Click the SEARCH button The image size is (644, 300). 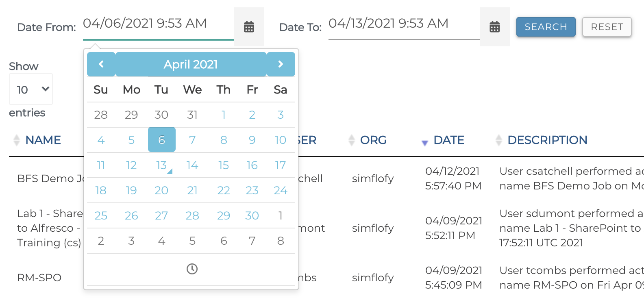coord(546,27)
